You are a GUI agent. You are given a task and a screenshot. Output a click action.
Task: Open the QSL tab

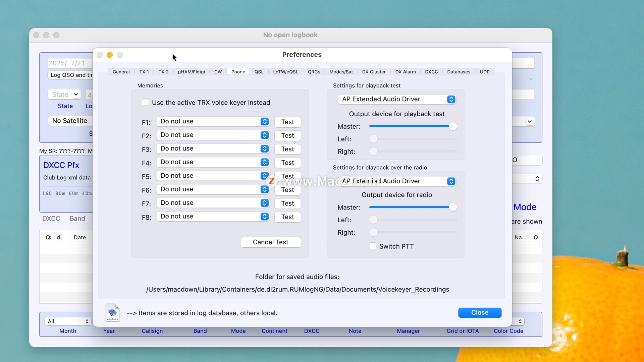(x=259, y=72)
